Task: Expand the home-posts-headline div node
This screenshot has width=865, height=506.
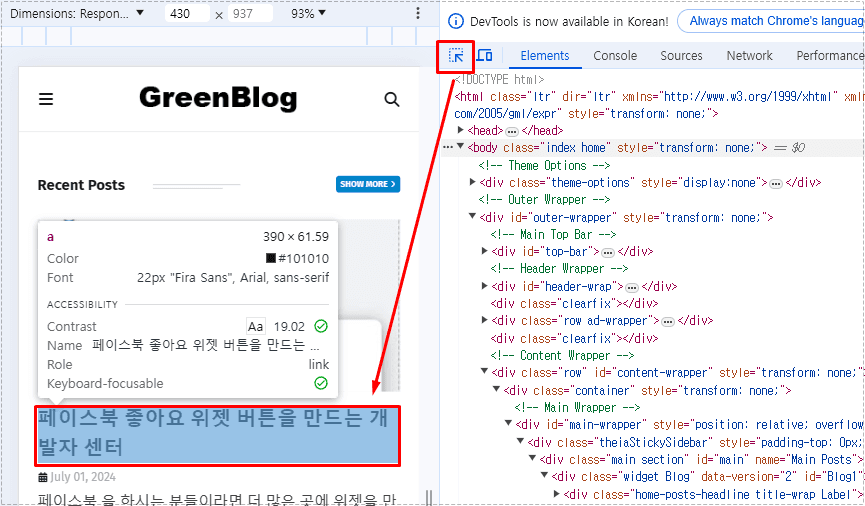Action: coord(557,493)
